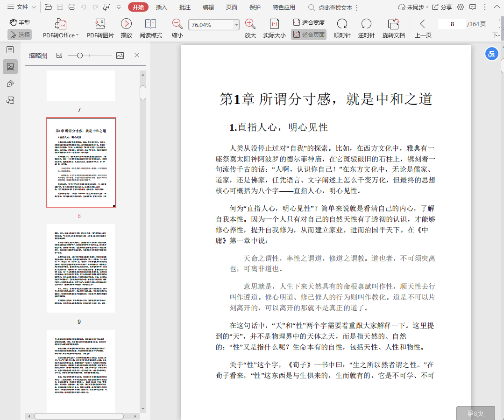Click the PDF转图片 tool
This screenshot has height=420, width=504.
tap(100, 28)
